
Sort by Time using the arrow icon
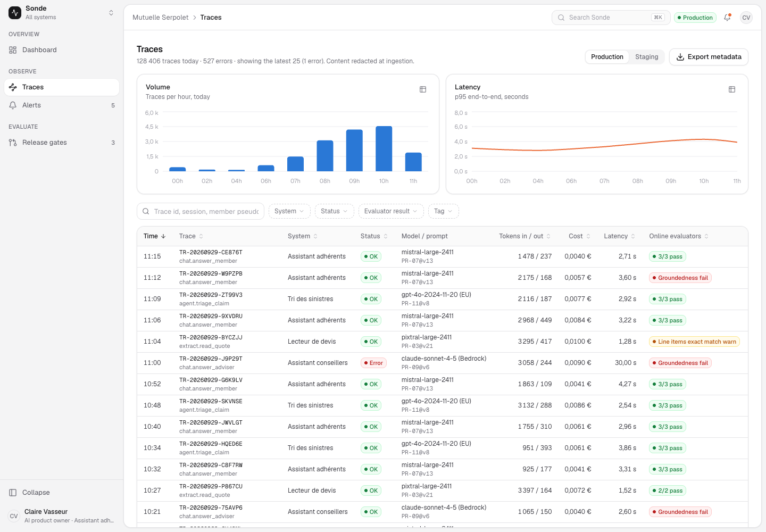coord(163,236)
